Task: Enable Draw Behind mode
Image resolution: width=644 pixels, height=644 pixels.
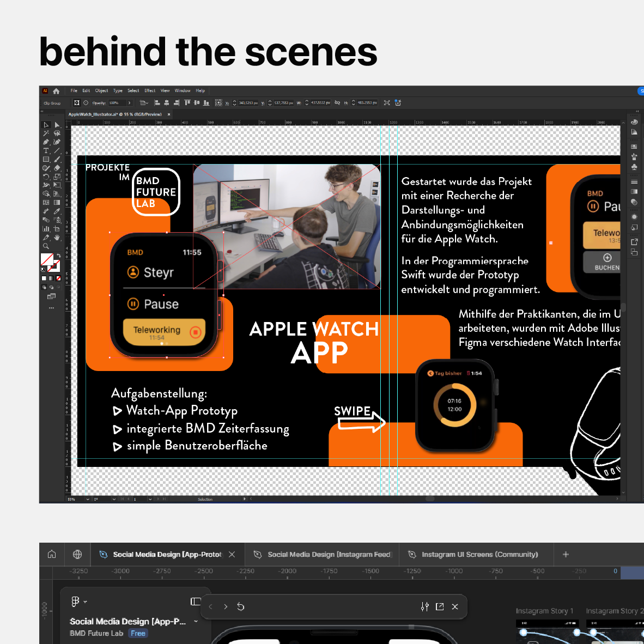Action: point(51,287)
